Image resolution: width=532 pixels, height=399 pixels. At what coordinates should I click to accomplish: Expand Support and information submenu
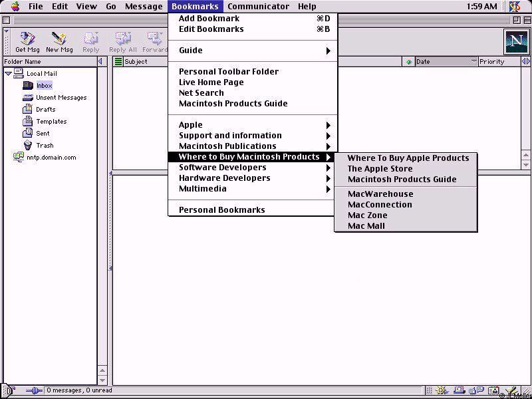point(253,136)
